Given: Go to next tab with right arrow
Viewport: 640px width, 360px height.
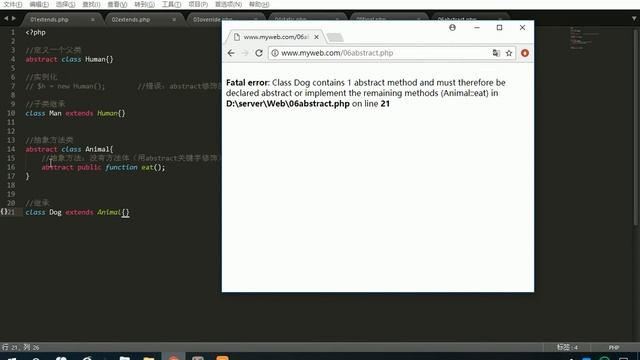Looking at the screenshot, I should click(x=14, y=19).
